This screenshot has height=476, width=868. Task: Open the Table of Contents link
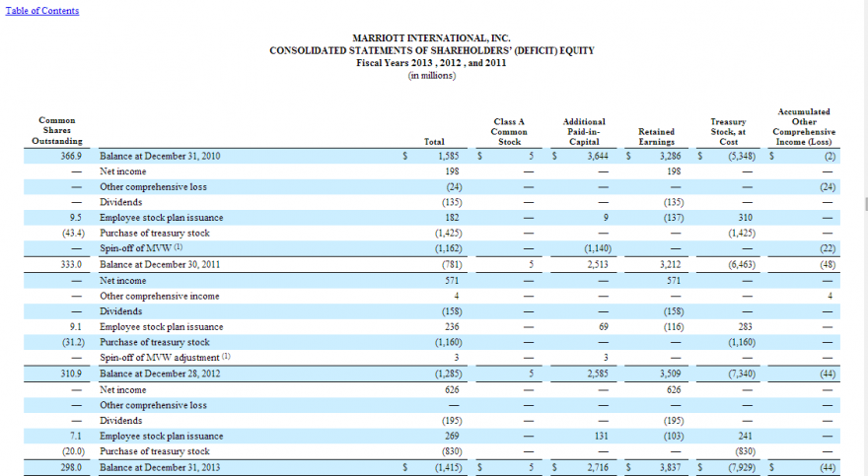(x=42, y=11)
